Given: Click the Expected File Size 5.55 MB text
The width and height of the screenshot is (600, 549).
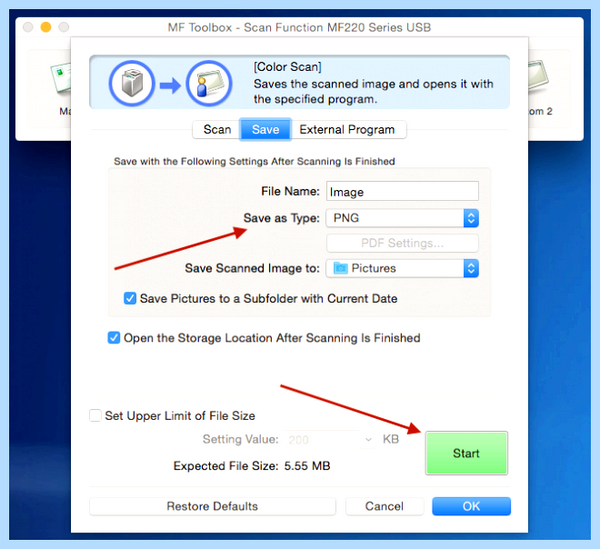Looking at the screenshot, I should 251,466.
